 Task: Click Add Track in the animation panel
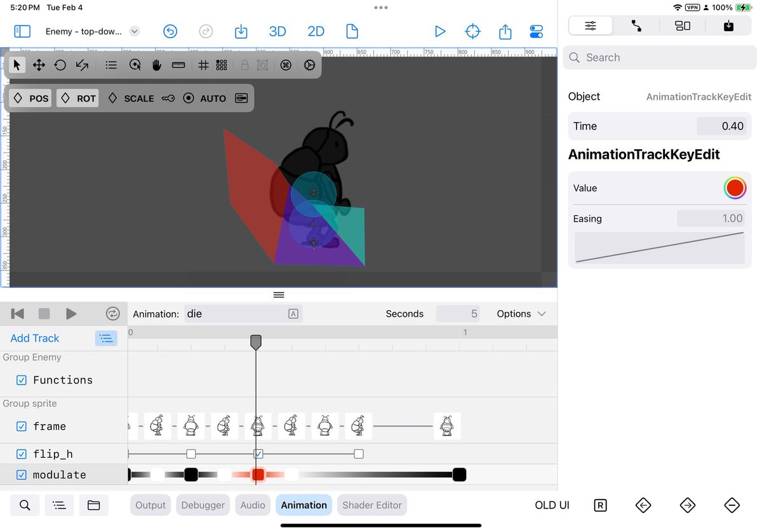(x=34, y=338)
